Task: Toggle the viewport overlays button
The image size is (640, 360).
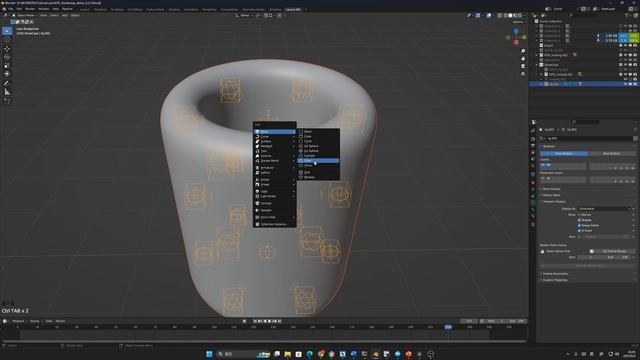Action: pos(489,16)
